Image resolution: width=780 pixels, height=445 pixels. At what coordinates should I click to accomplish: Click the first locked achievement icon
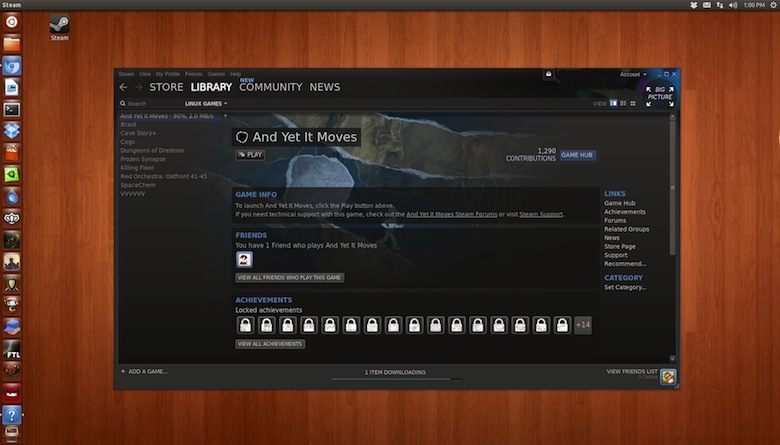(x=246, y=325)
